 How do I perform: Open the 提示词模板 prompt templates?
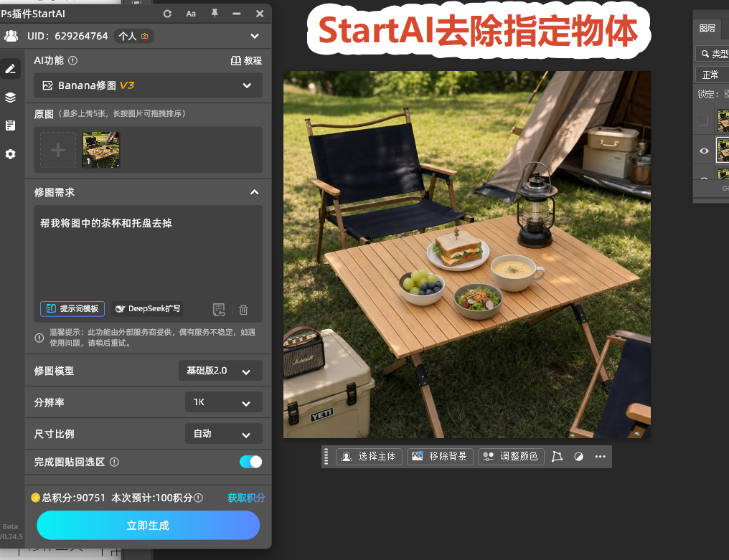point(72,308)
